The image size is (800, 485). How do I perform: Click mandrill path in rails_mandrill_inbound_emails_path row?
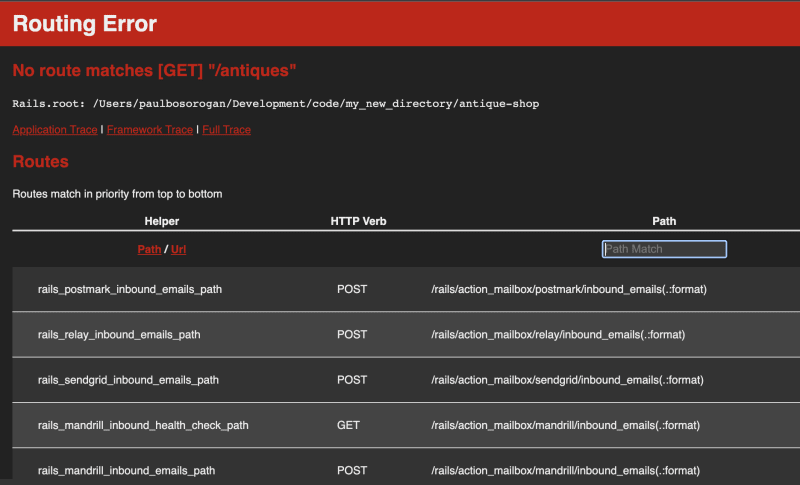(565, 470)
